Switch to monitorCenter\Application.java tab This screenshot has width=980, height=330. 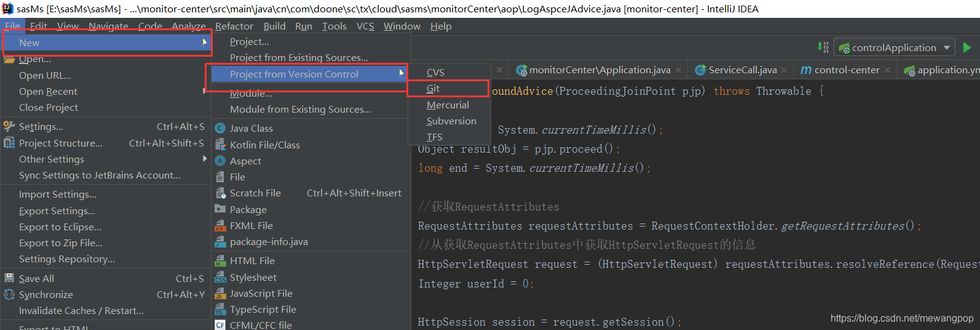coord(599,70)
